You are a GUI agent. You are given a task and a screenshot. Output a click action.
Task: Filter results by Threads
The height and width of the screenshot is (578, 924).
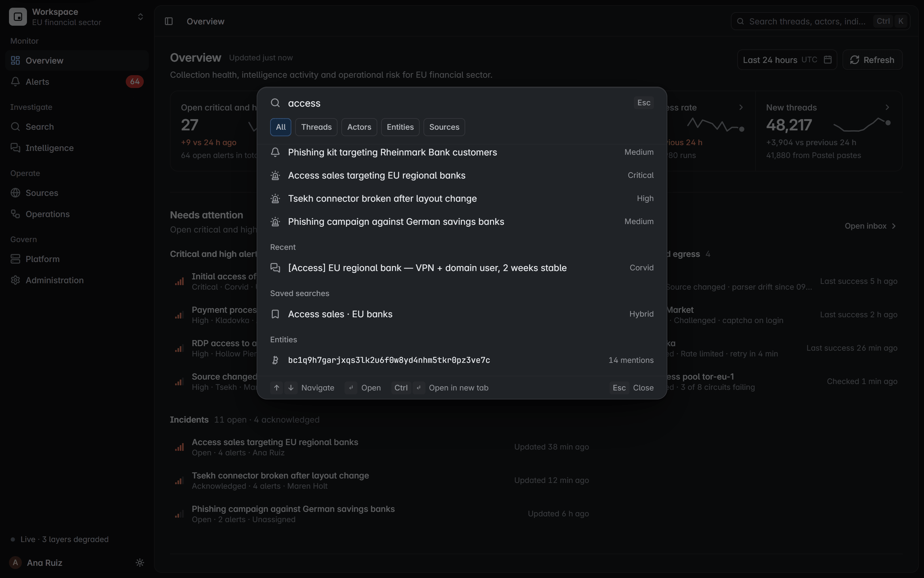tap(316, 127)
